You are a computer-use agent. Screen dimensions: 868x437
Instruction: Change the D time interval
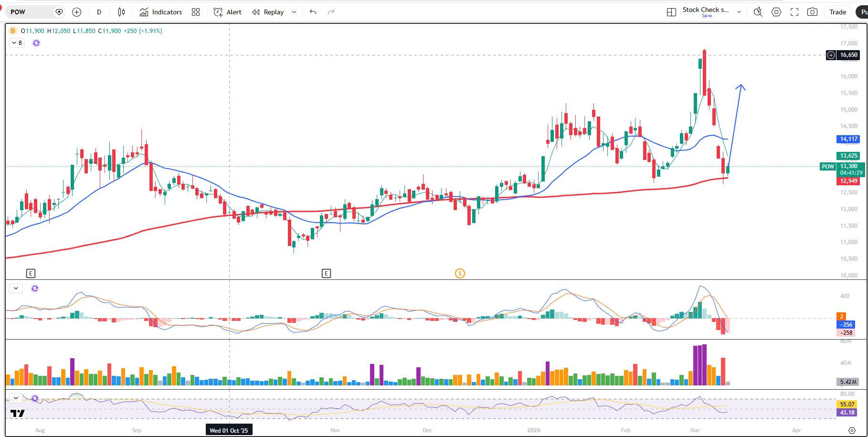[x=99, y=12]
